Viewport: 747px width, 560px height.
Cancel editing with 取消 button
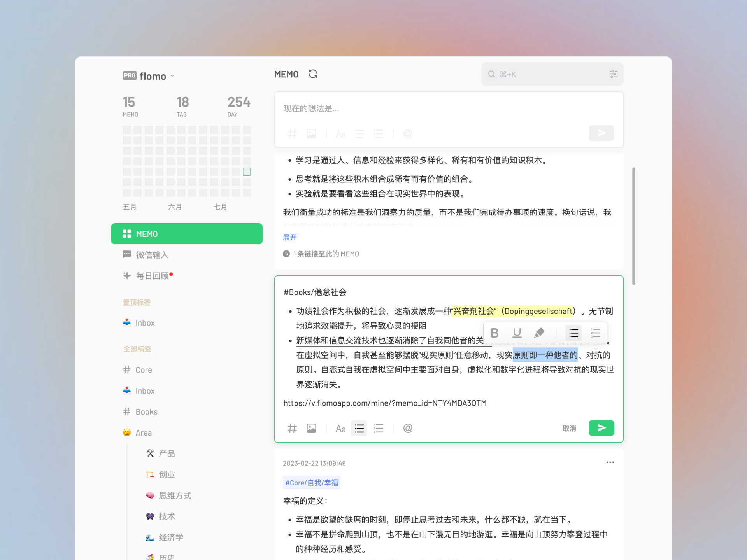(x=569, y=428)
